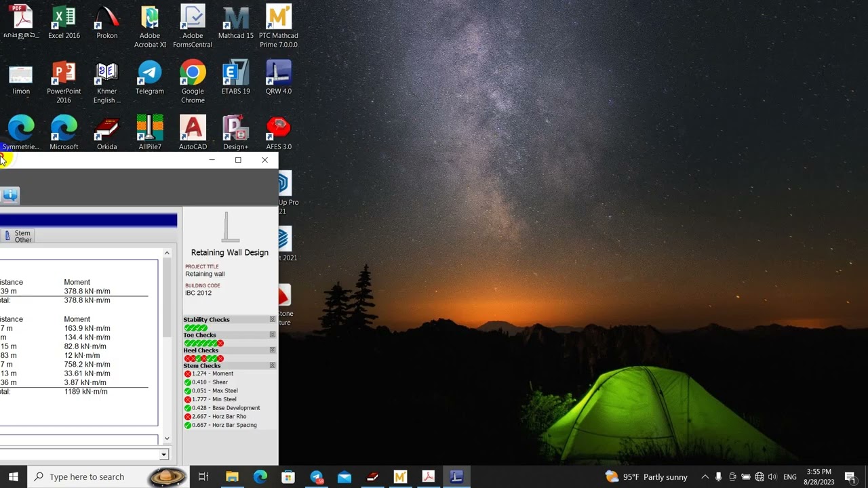This screenshot has width=868, height=488.
Task: Click the report panel vertical scrollbar
Action: coord(167,346)
